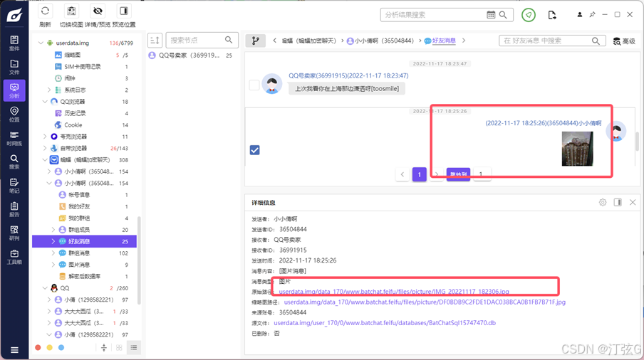Image resolution: width=644 pixels, height=360 pixels.
Task: Expand the 自带浏览器 tree node
Action: (x=45, y=148)
